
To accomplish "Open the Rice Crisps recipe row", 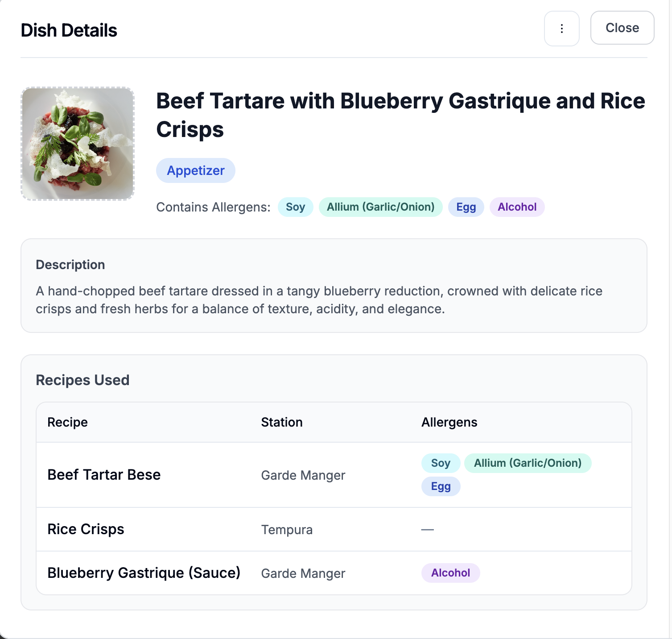I will (x=86, y=529).
